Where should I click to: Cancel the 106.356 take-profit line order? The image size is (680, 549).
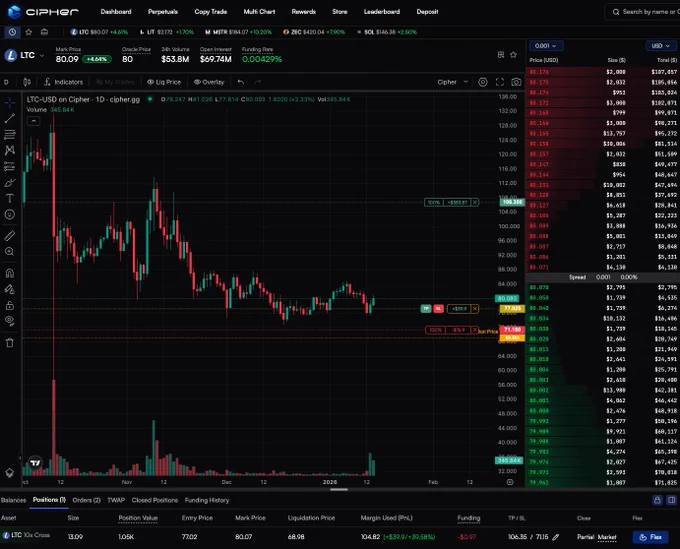pyautogui.click(x=475, y=202)
